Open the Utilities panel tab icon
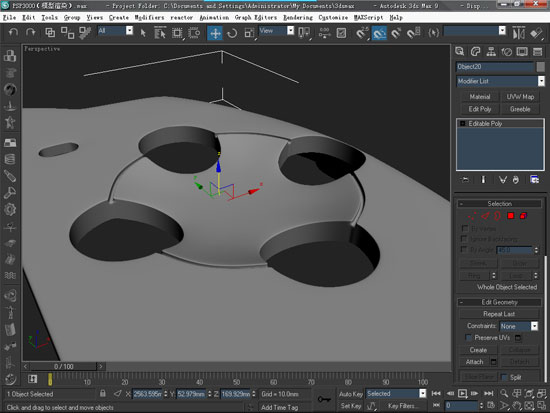Viewport: 550px width, 413px height. coord(537,52)
